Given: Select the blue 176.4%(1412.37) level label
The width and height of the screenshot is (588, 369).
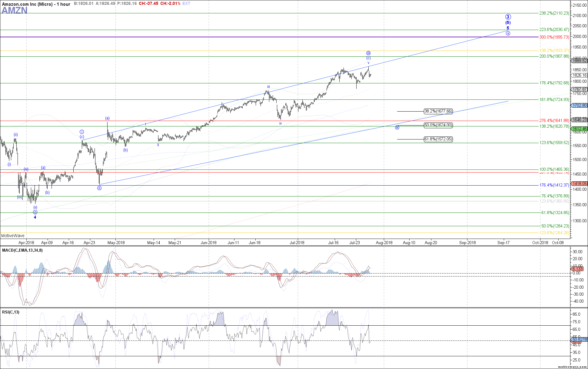Looking at the screenshot, I should 554,185.
